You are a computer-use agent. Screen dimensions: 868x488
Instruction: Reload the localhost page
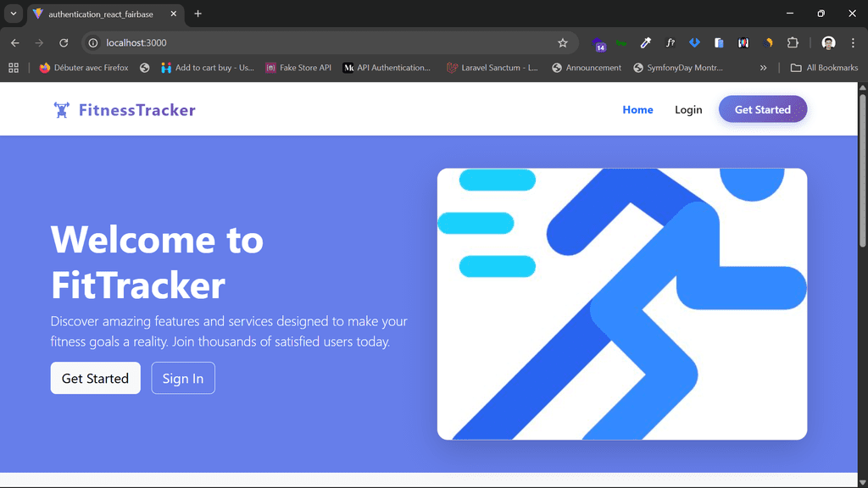64,42
